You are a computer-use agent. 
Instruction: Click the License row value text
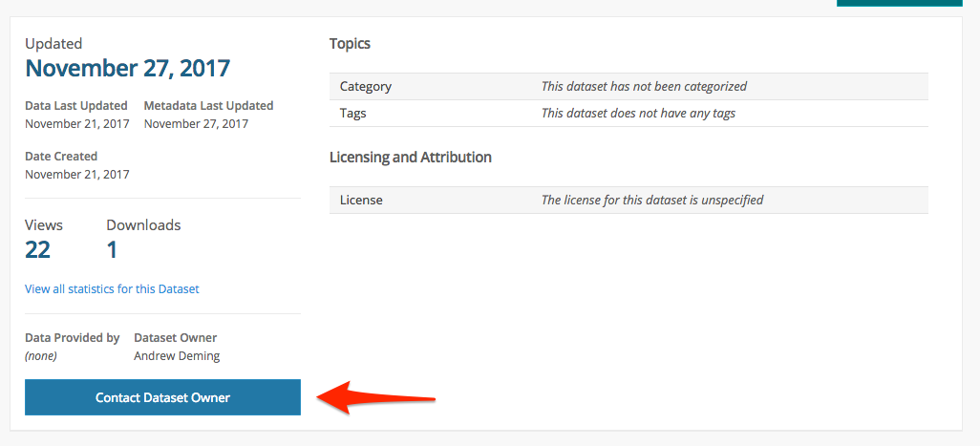click(x=652, y=201)
